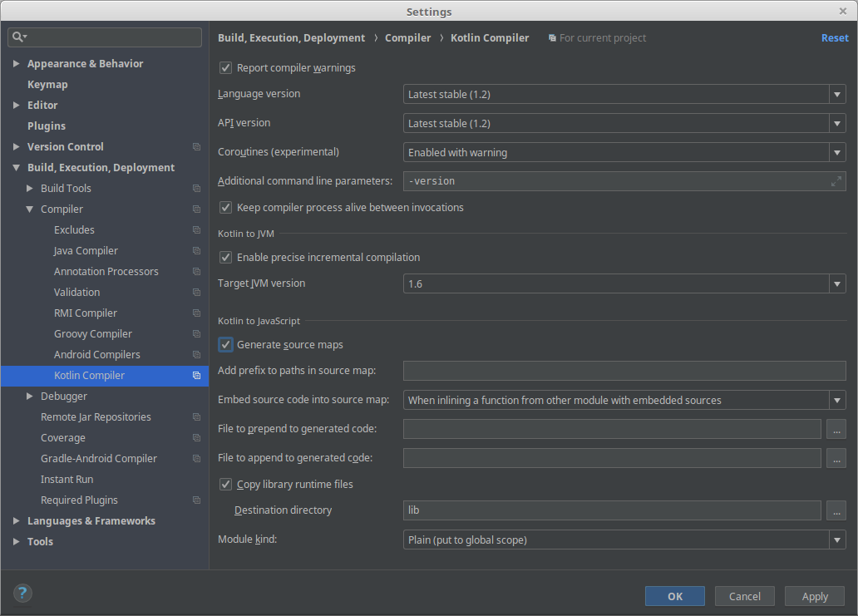Expand the Debugger tree node

coord(30,396)
